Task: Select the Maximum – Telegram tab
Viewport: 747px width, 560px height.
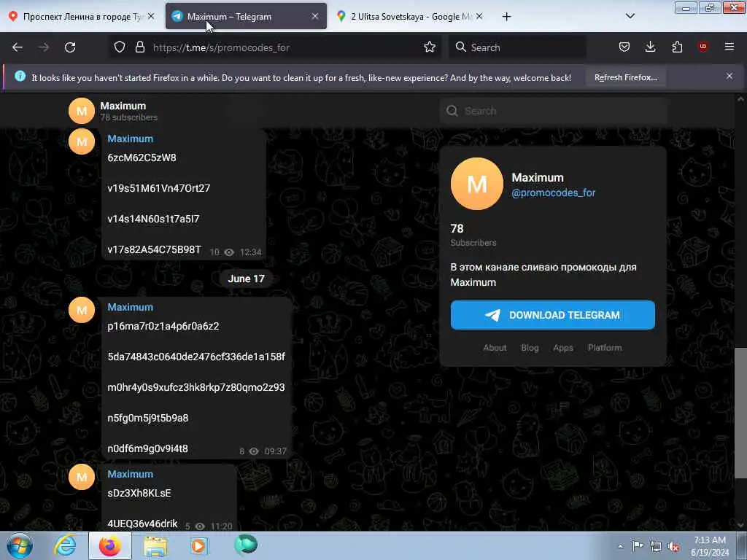Action: 246,17
